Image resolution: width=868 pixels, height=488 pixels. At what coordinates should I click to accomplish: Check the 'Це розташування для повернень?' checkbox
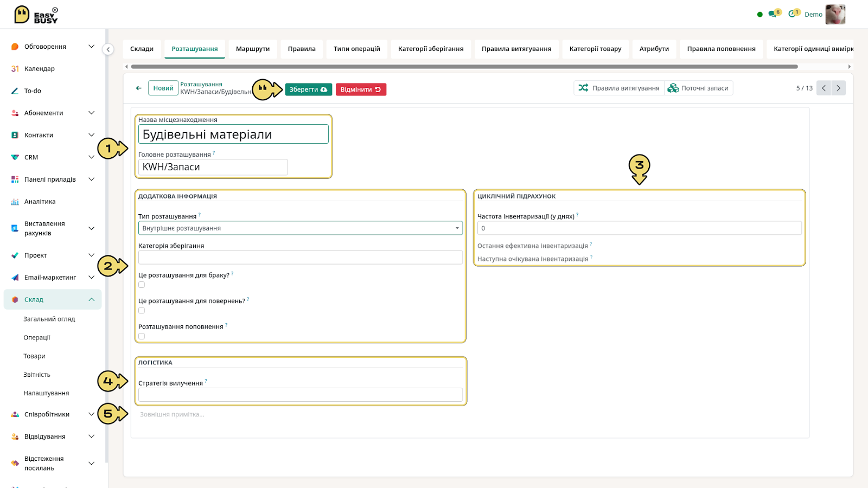tap(142, 311)
